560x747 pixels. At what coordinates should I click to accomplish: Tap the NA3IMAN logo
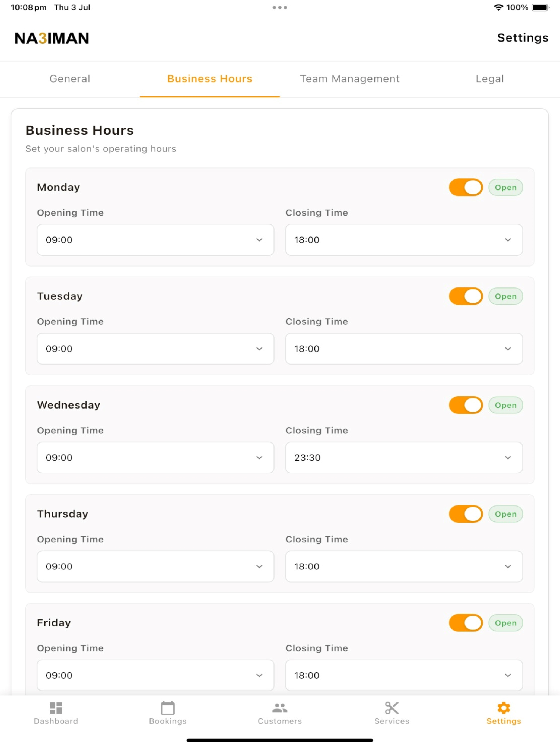52,38
